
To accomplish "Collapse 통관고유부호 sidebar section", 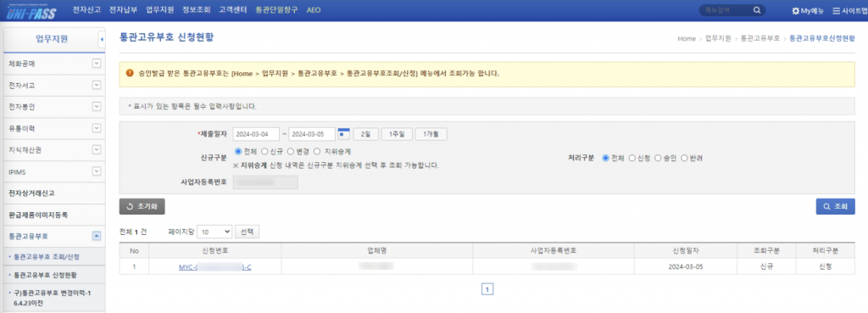I will tap(97, 236).
